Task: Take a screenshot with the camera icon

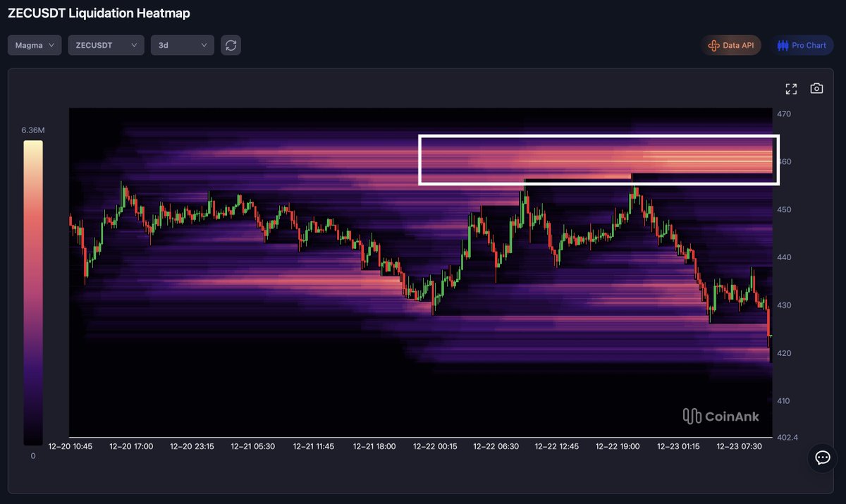Action: coord(816,88)
